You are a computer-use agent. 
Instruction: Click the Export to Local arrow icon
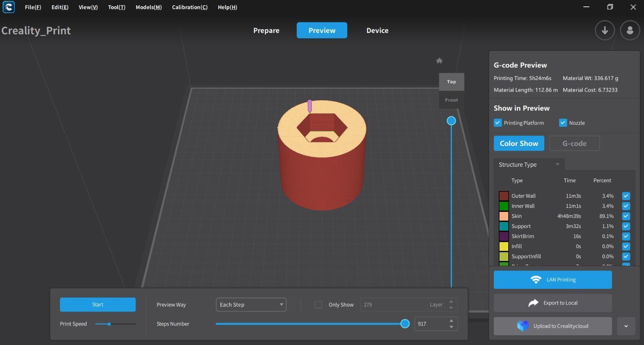click(533, 303)
